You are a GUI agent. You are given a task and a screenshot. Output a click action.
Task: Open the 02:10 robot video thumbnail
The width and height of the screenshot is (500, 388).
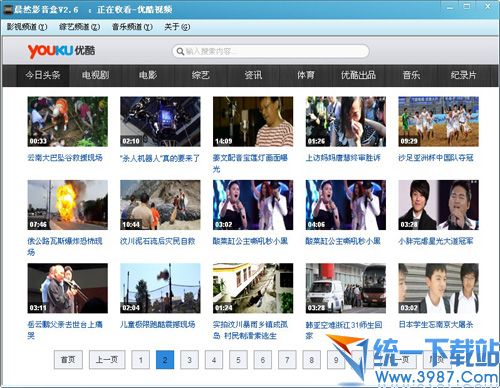(x=160, y=122)
